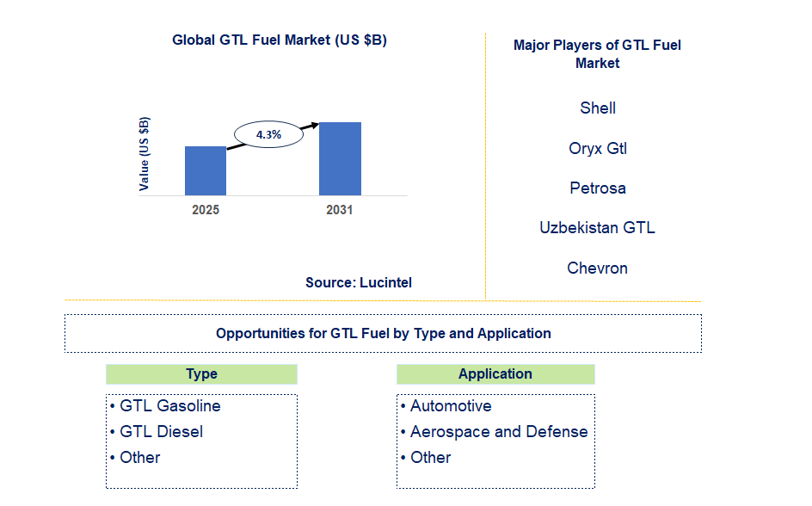Viewport: 812px width, 506px height.
Task: Click the Chevron player name
Action: tap(597, 268)
